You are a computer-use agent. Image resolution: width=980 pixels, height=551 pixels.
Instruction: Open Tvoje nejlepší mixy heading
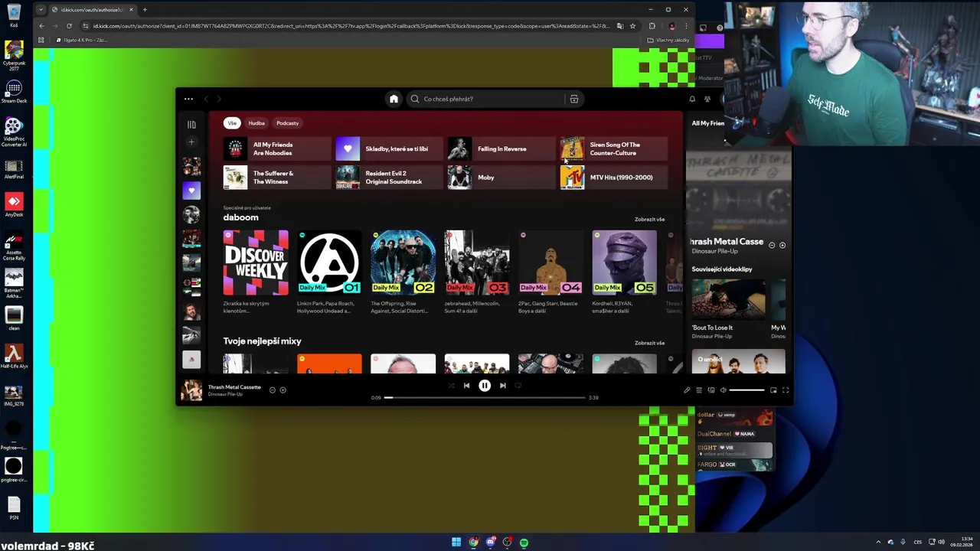pos(262,341)
